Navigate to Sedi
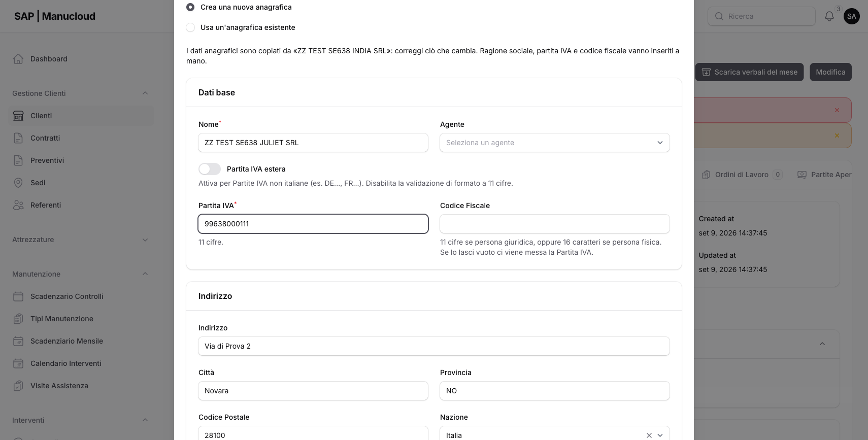 (81, 183)
